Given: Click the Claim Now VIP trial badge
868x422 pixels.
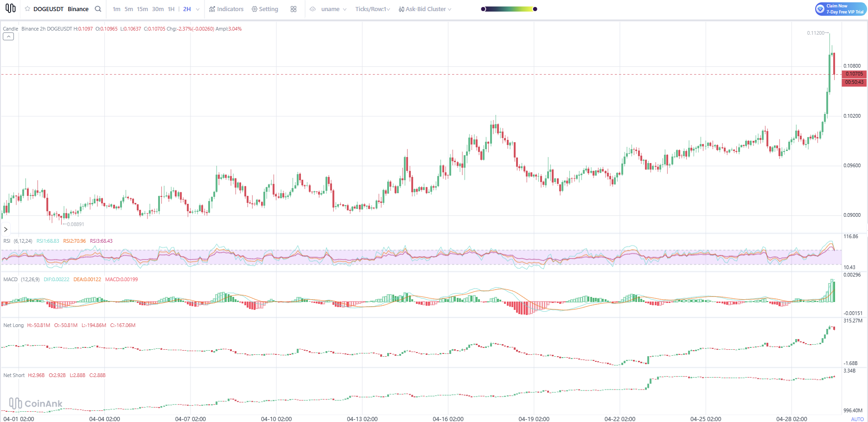Looking at the screenshot, I should coord(841,9).
